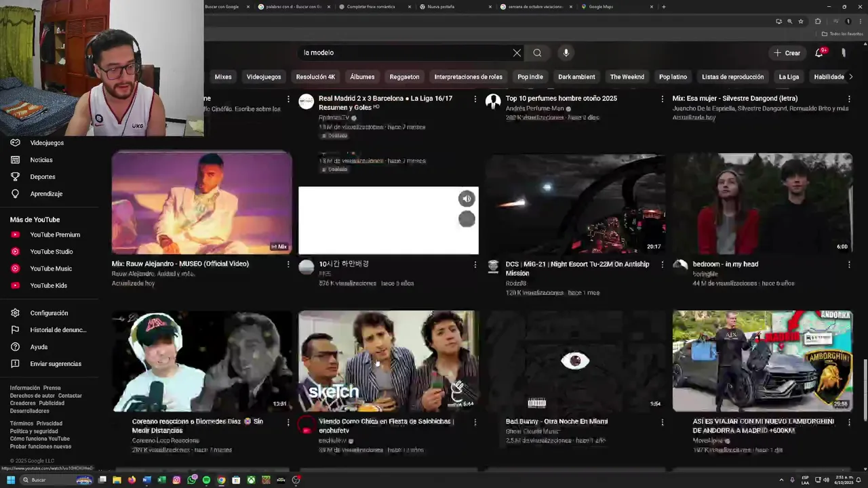Play DCS MiG-21 Night Escort thumbnail
Viewport: 868px width, 488px height.
point(576,203)
